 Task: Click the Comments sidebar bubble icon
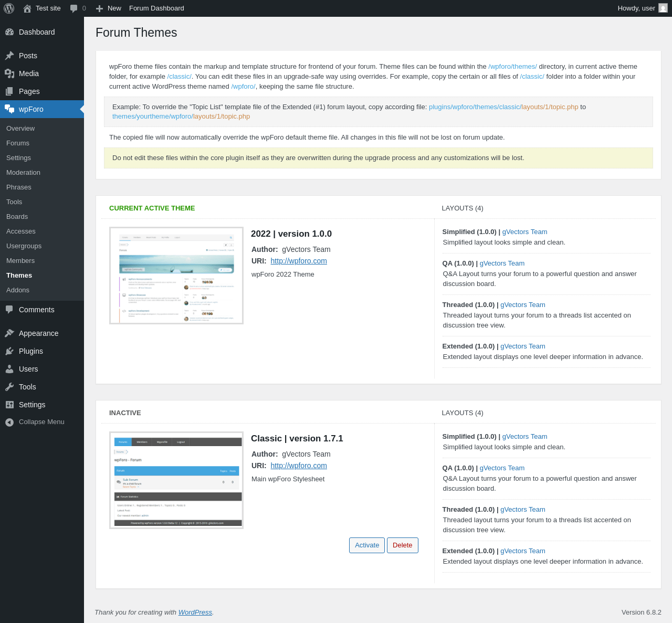(9, 310)
